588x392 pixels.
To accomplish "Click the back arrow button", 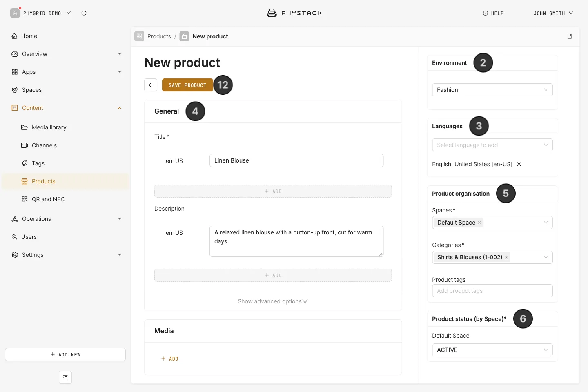I will pyautogui.click(x=151, y=85).
